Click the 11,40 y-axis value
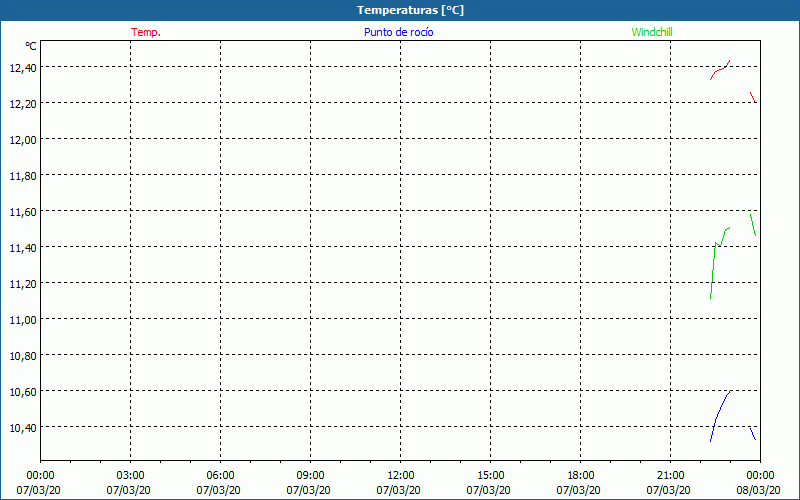This screenshot has width=800, height=500. [x=23, y=247]
